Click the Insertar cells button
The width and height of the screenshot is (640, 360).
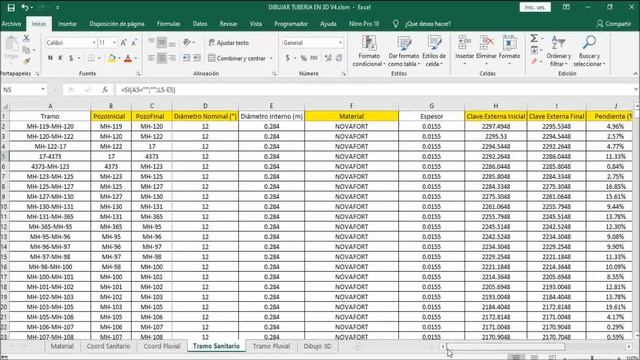[464, 51]
